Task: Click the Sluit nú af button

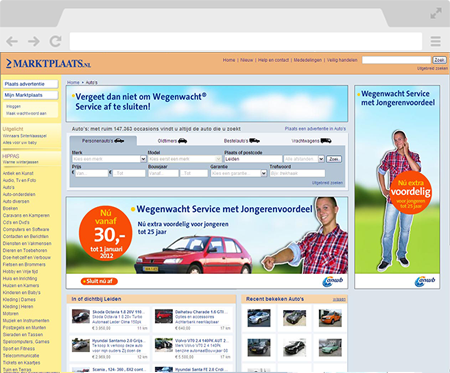Action: pyautogui.click(x=99, y=281)
